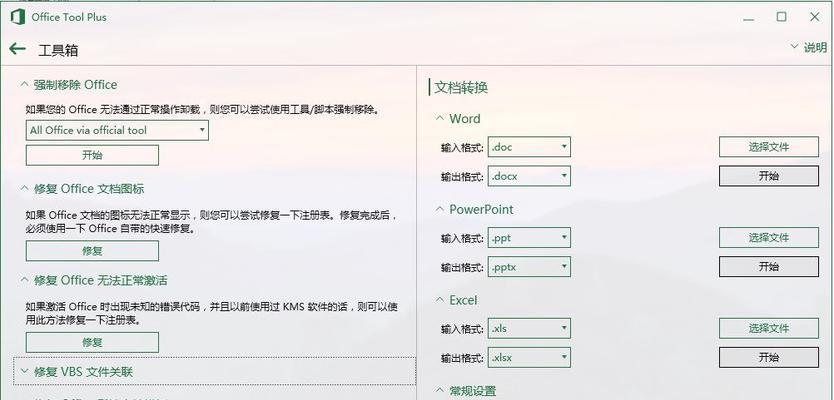The height and width of the screenshot is (400, 834).
Task: Click the back arrow icon
Action: pos(18,49)
